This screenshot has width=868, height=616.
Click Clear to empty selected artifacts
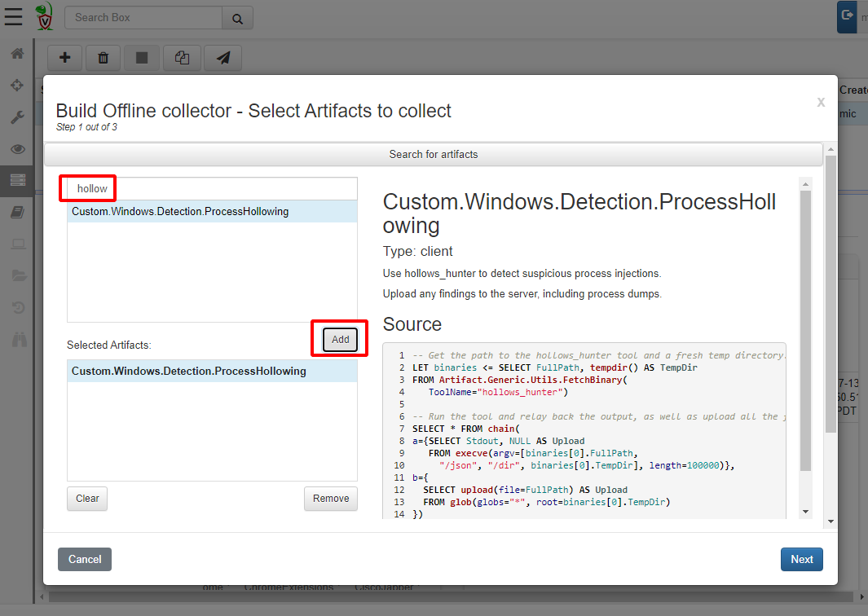(87, 499)
